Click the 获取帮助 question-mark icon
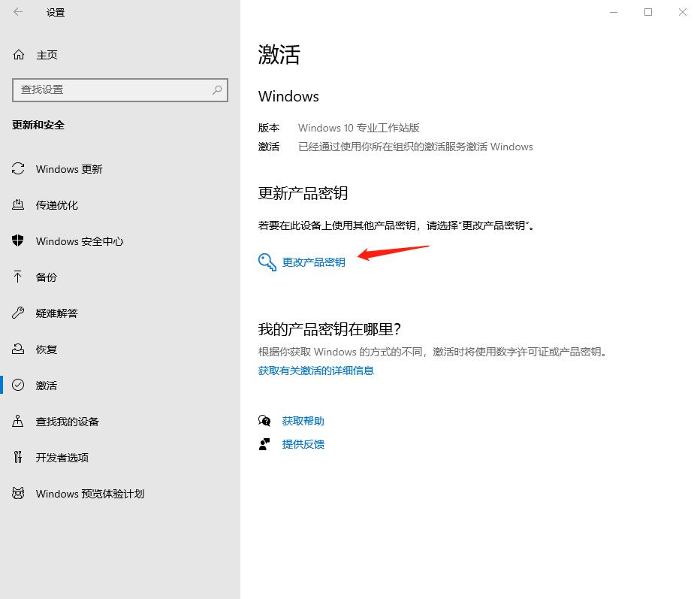Viewport: 700px width, 599px height. tap(265, 421)
